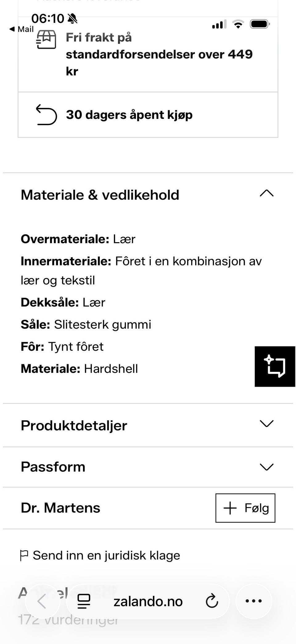Image resolution: width=296 pixels, height=644 pixels.
Task: Open the browser three-dots more menu
Action: click(x=253, y=601)
